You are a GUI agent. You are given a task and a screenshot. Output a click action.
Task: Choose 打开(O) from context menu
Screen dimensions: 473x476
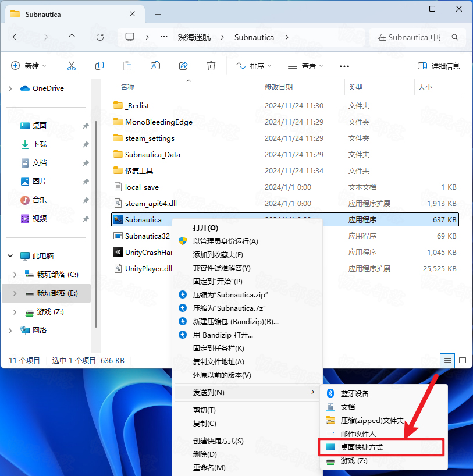coord(247,228)
